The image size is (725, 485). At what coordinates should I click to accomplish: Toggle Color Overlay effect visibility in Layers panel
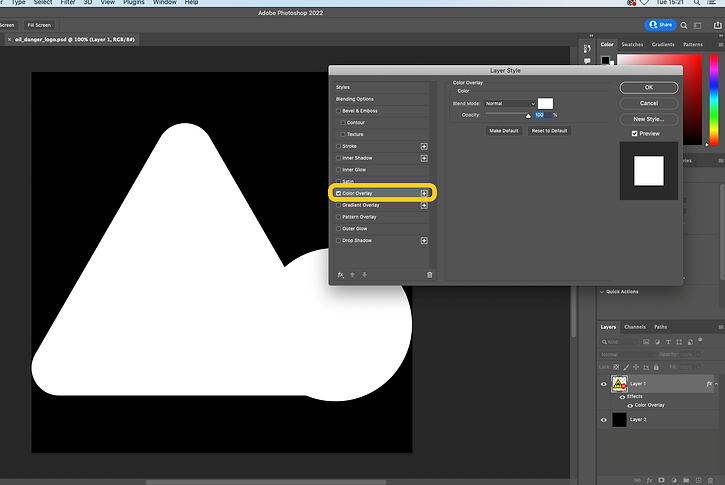click(x=630, y=405)
